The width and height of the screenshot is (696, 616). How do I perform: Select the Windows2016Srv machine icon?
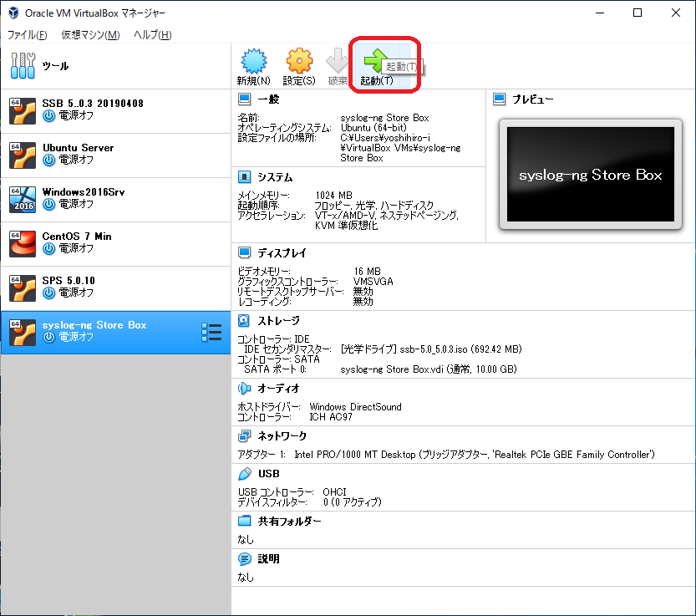pyautogui.click(x=23, y=200)
